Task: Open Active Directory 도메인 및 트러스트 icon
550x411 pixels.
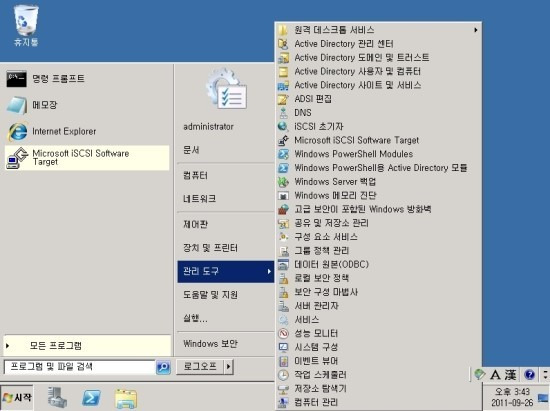Action: pos(283,58)
